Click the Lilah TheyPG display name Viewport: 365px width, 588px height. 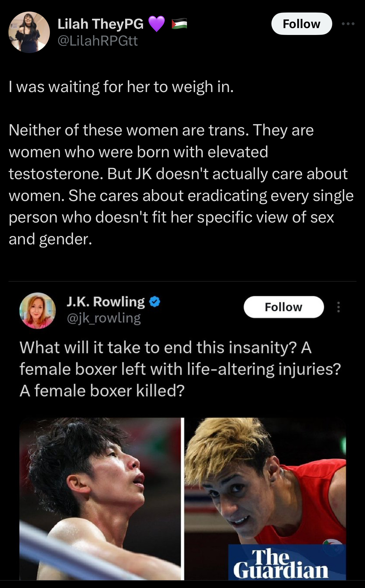[x=100, y=24]
